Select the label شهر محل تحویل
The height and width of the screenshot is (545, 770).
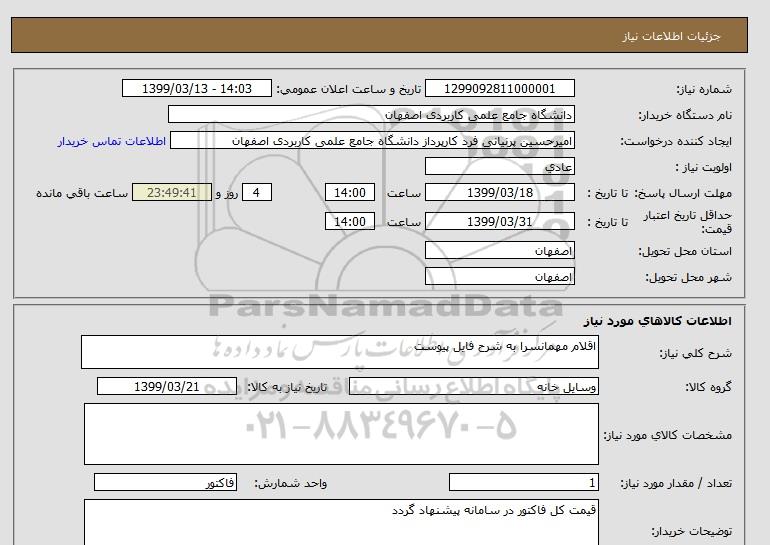[x=688, y=277]
